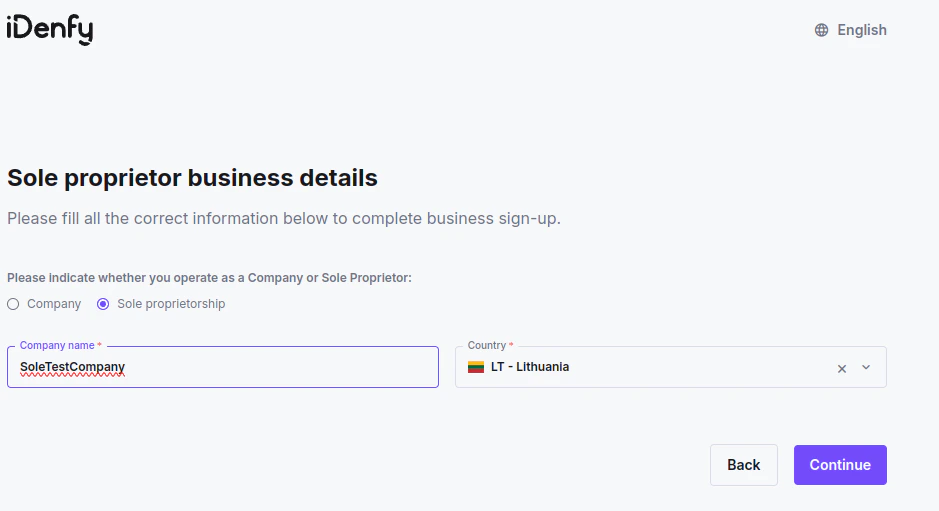
Task: Click the Company or Sole Proprietor prompt text
Action: point(209,277)
